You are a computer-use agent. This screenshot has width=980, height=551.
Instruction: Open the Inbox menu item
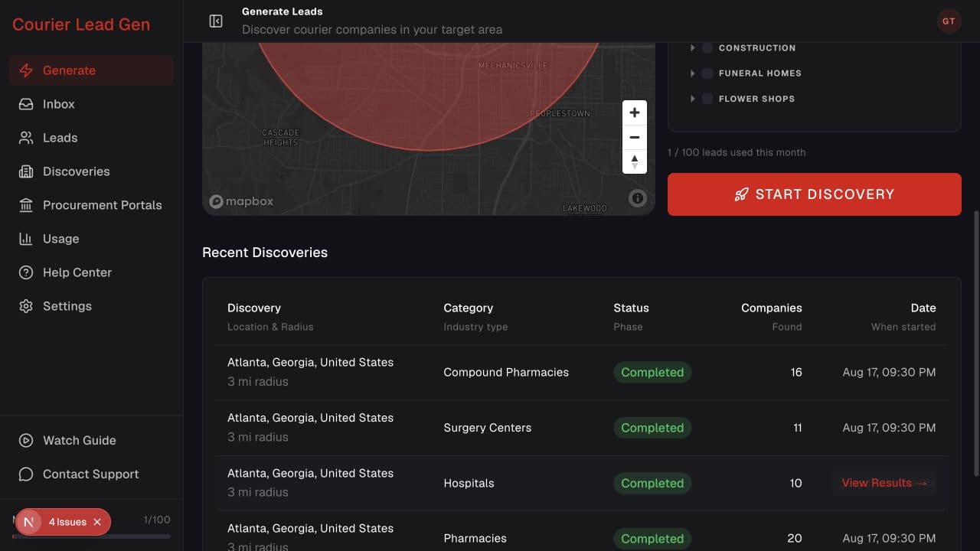pyautogui.click(x=92, y=104)
